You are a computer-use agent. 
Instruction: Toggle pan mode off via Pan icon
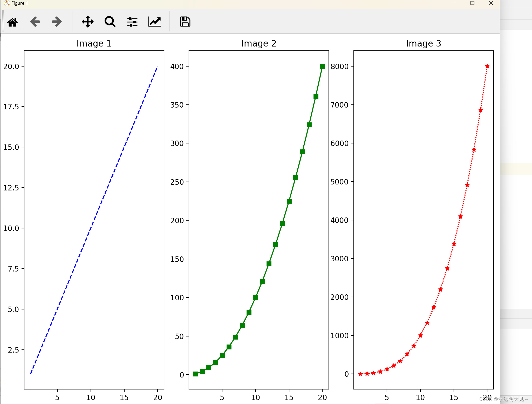pos(87,22)
